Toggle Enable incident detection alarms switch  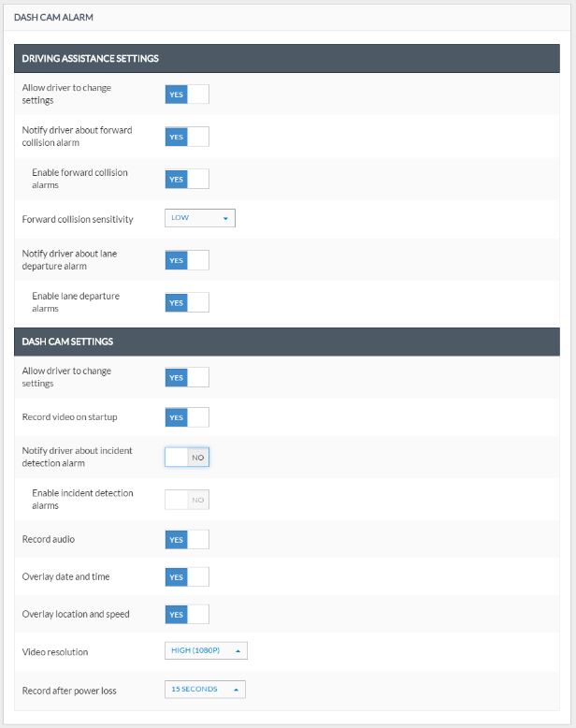click(187, 500)
